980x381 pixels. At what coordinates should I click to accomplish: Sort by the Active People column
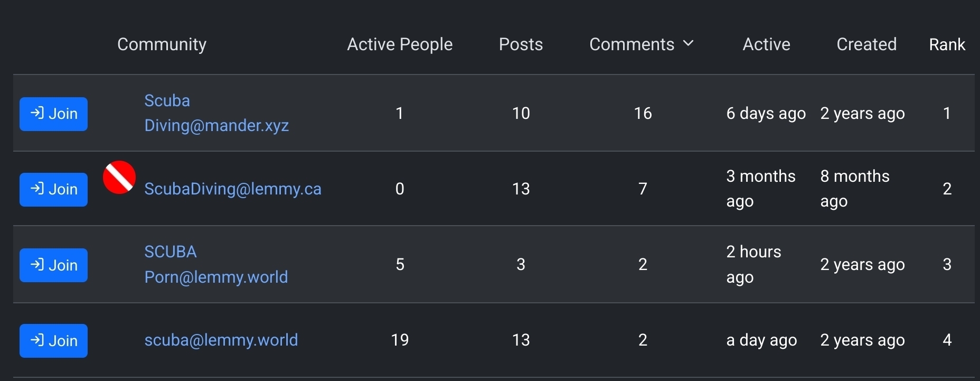click(399, 44)
